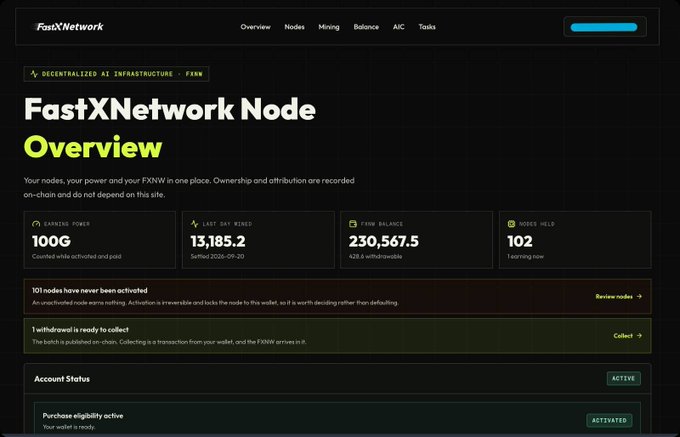Screen dimensions: 680x437
Task: Switch to the Balance page
Action: pos(366,27)
